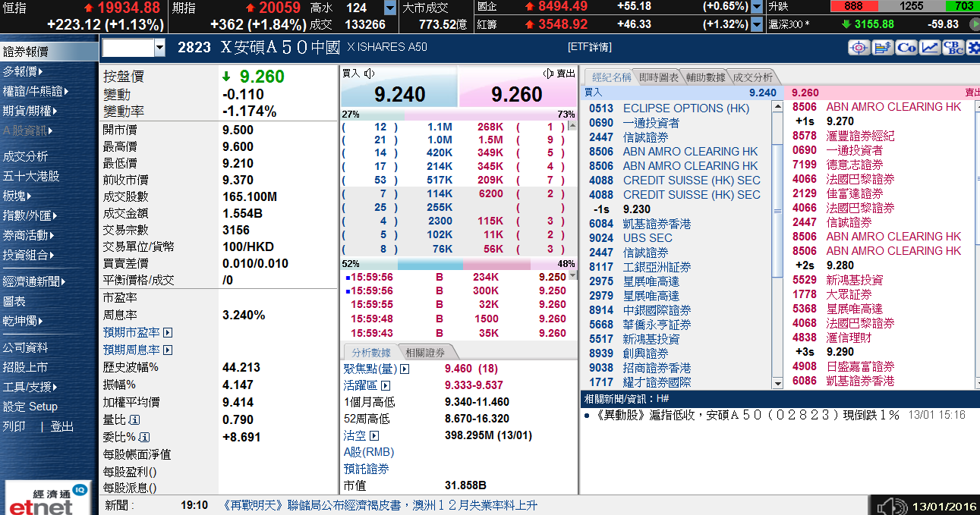
Task: Click the 預期市盈率 link
Action: point(131,333)
